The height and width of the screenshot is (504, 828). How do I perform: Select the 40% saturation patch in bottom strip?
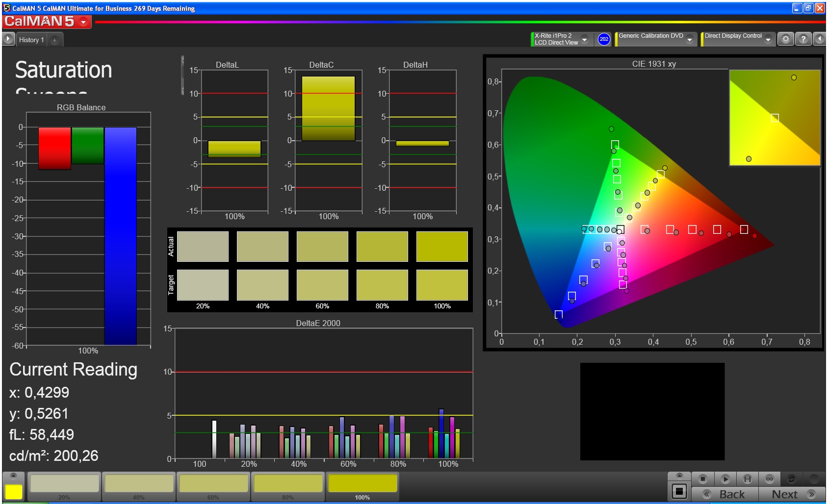click(139, 484)
